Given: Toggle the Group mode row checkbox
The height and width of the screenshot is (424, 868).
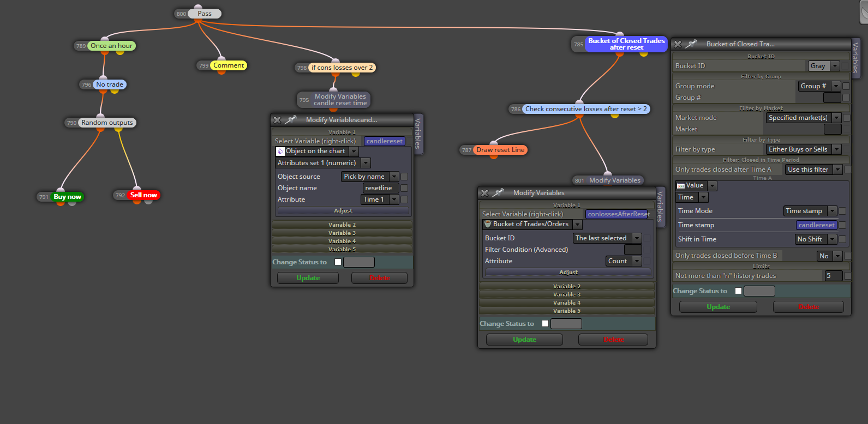Looking at the screenshot, I should coord(846,86).
